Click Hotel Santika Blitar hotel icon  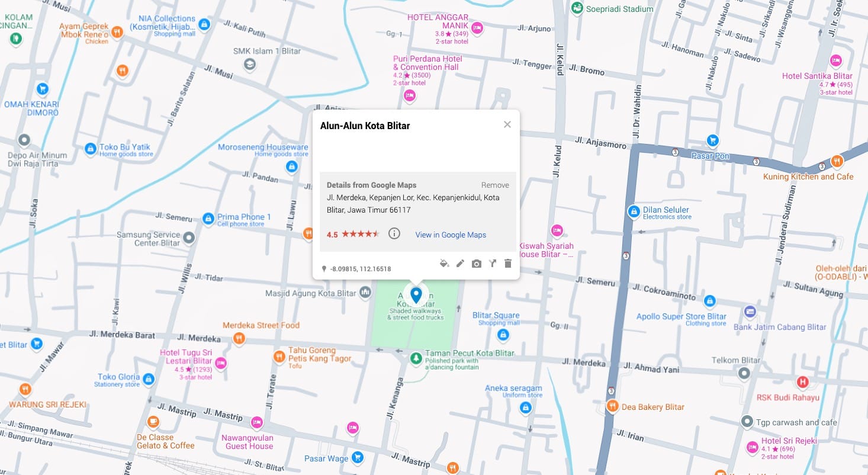(x=835, y=60)
